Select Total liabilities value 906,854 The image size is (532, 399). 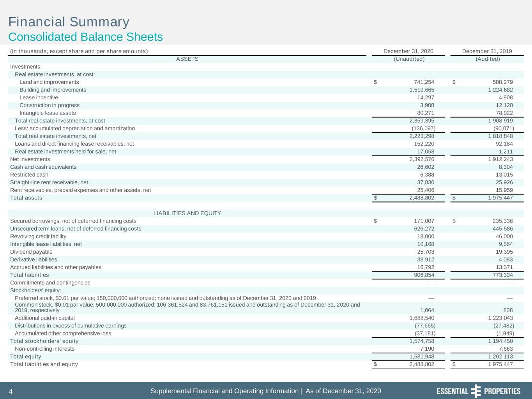pyautogui.click(x=424, y=275)
